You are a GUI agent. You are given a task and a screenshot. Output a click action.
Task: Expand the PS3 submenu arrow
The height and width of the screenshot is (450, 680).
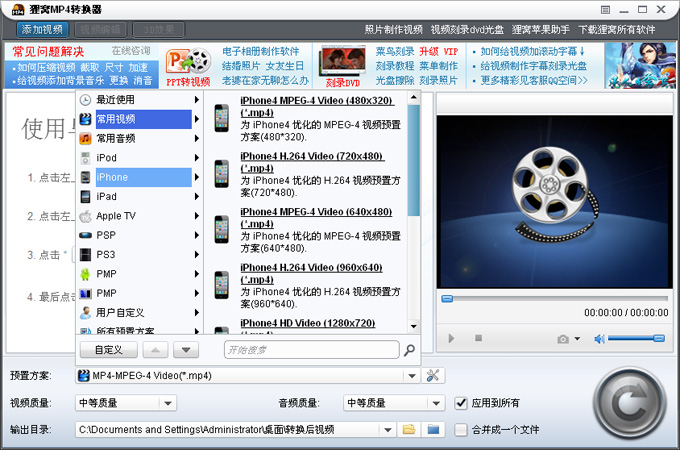[197, 254]
